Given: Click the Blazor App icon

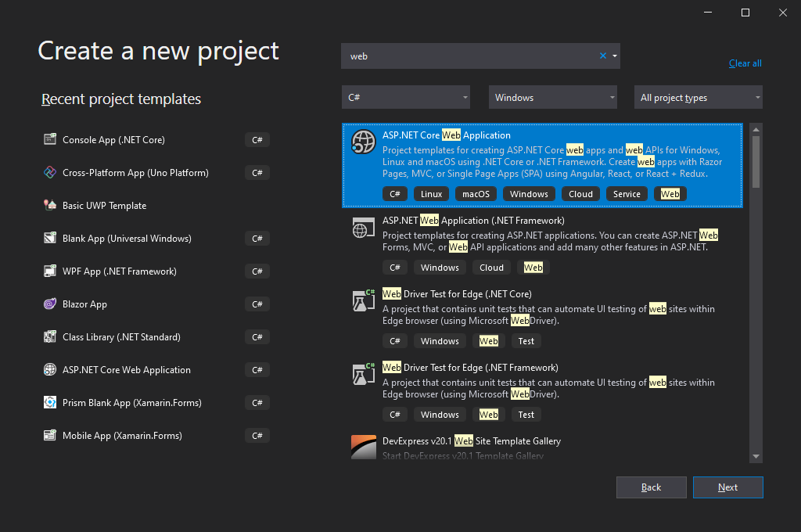Looking at the screenshot, I should point(49,304).
